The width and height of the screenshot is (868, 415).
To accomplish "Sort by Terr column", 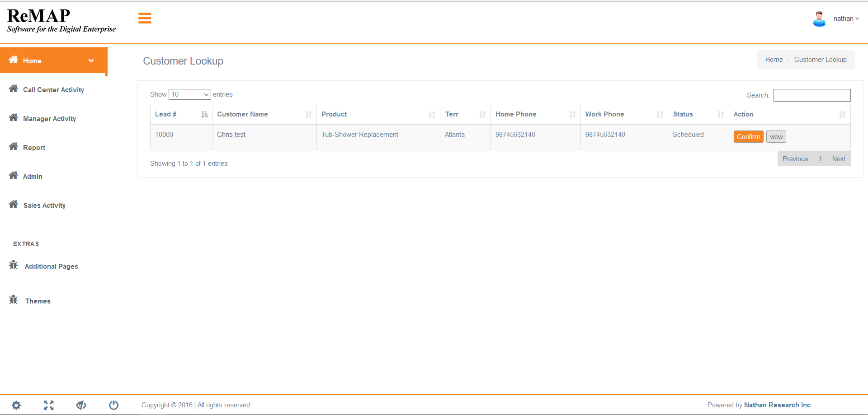I will pyautogui.click(x=466, y=114).
